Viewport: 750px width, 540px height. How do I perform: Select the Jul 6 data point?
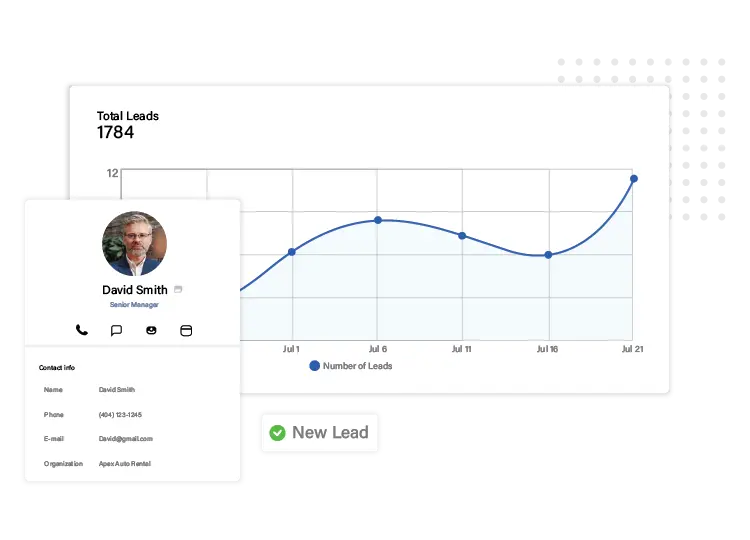377,220
